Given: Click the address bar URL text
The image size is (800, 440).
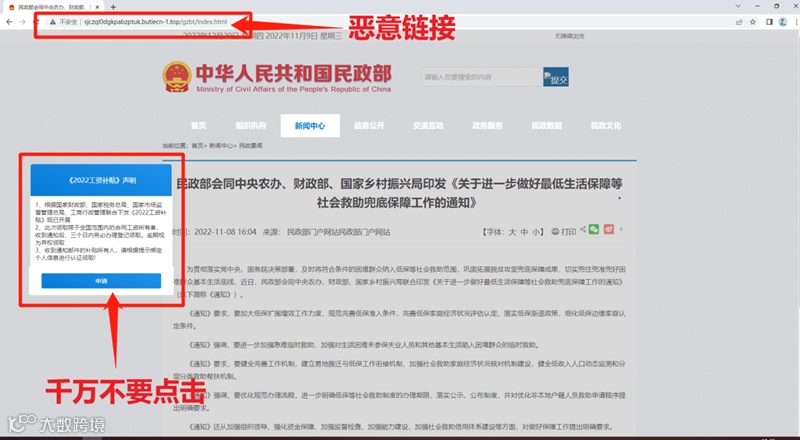Looking at the screenshot, I should pyautogui.click(x=156, y=22).
